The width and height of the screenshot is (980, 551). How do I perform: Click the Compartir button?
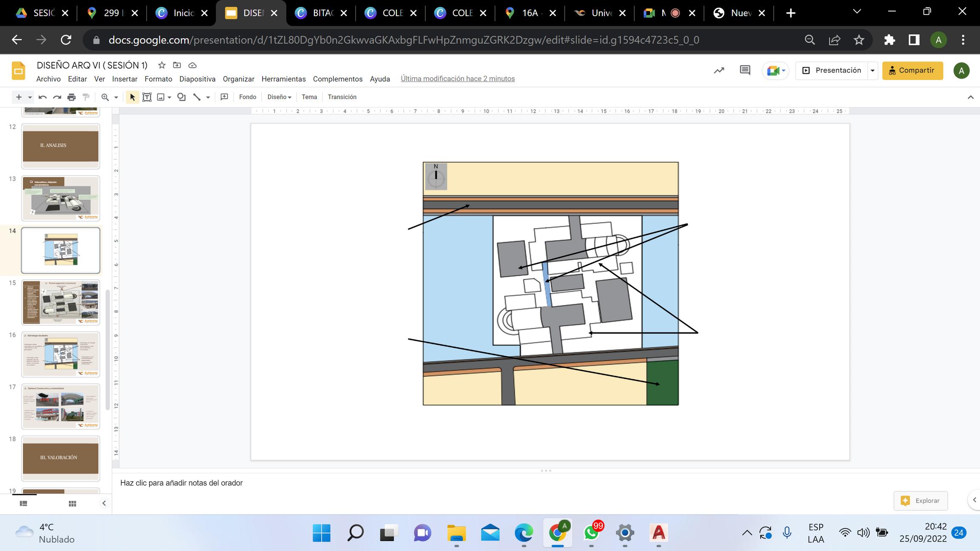point(912,71)
